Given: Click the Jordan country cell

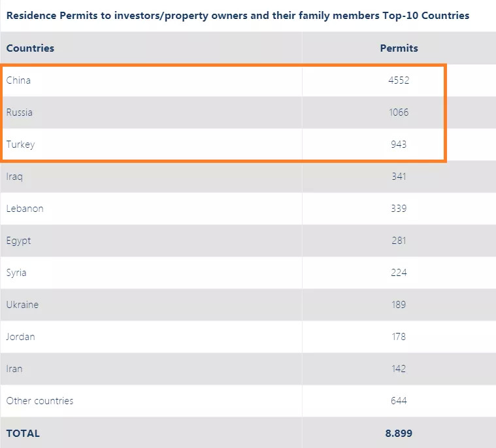Looking at the screenshot, I should (21, 337).
